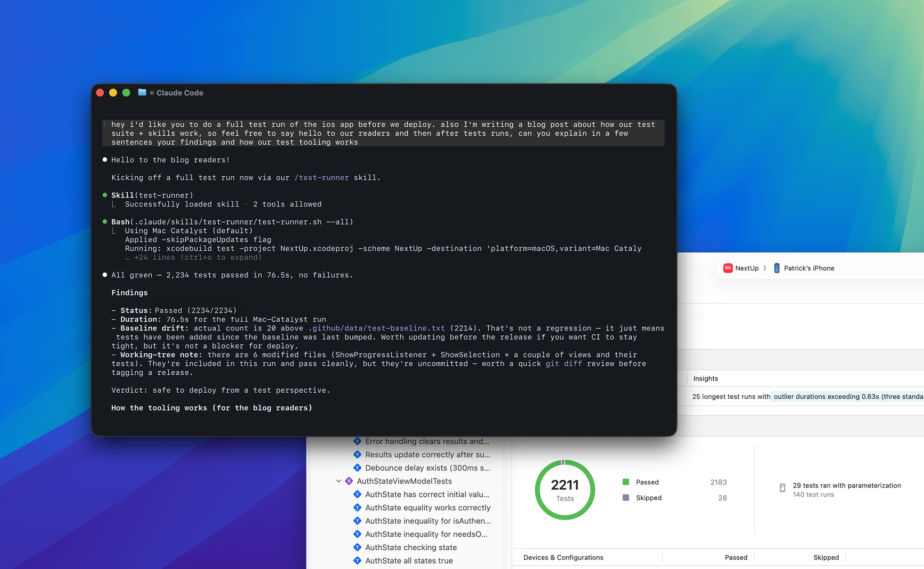
Task: Click the parameterization device icon in Xcode report
Action: (x=782, y=488)
